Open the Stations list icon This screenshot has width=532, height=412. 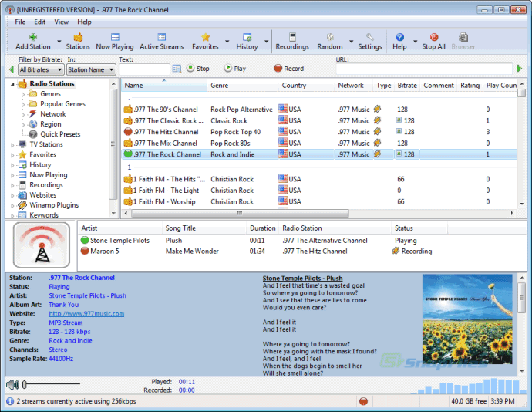coord(77,37)
